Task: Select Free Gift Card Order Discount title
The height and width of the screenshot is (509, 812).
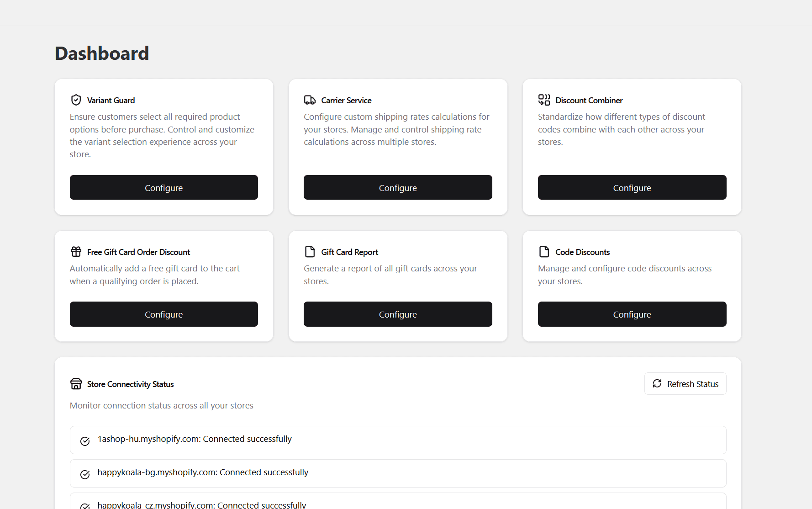Action: (139, 252)
